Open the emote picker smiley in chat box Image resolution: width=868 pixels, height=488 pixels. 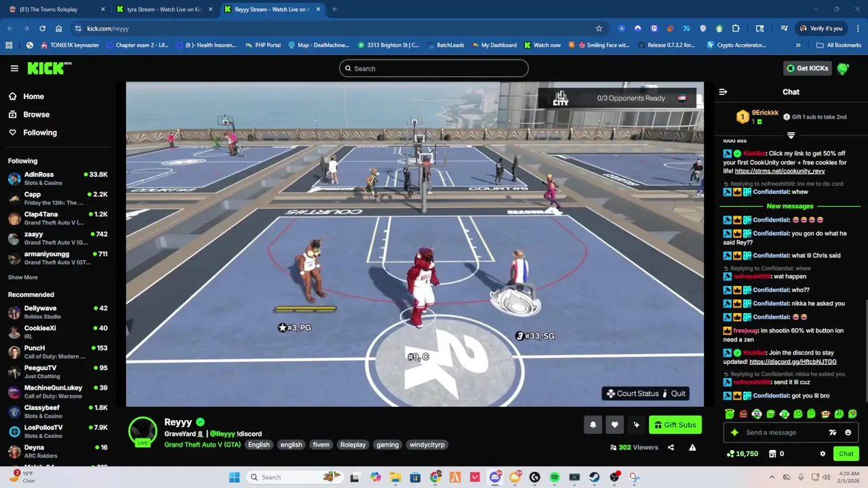(848, 432)
